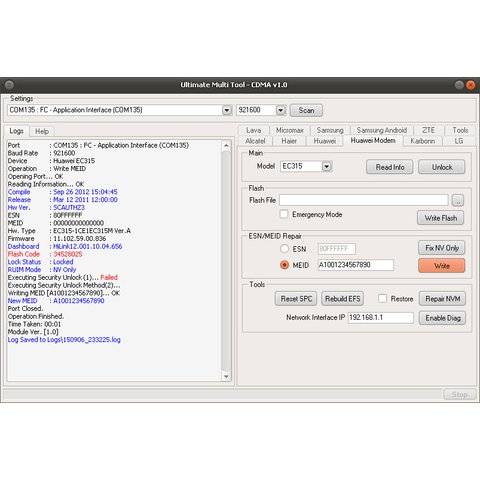Select the MEID radio button
The image size is (480, 480).
(284, 265)
